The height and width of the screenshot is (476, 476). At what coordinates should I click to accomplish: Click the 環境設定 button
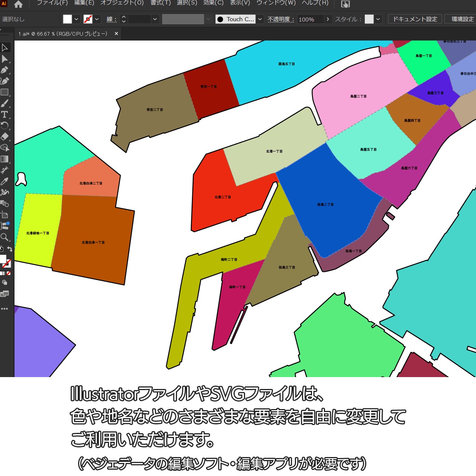(x=462, y=19)
